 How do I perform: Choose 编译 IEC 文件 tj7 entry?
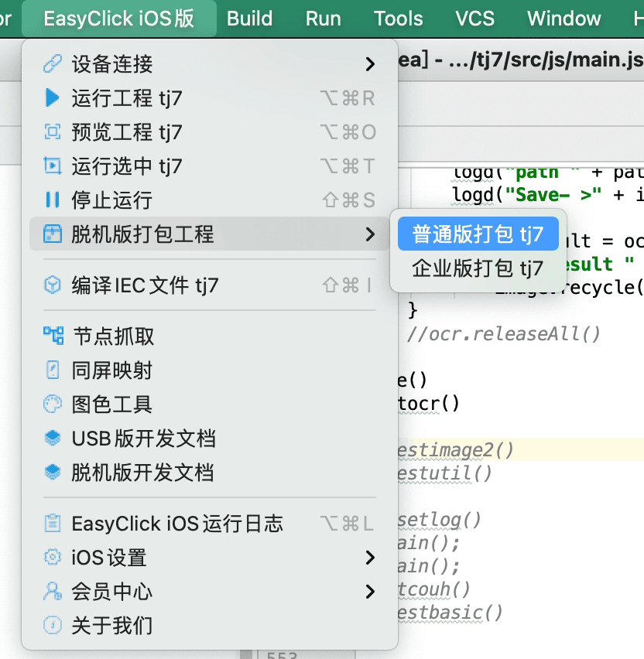click(210, 285)
